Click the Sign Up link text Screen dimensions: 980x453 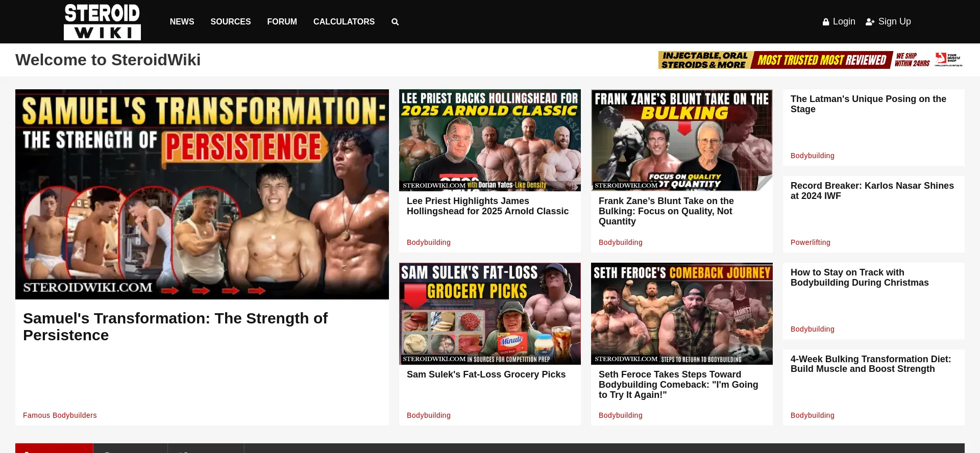pos(894,21)
